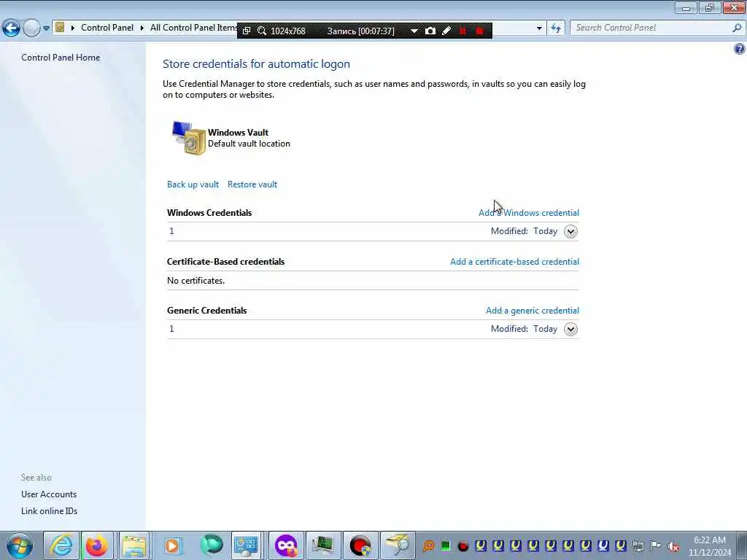747x560 pixels.
Task: Pause the recording with red pause button
Action: (462, 31)
